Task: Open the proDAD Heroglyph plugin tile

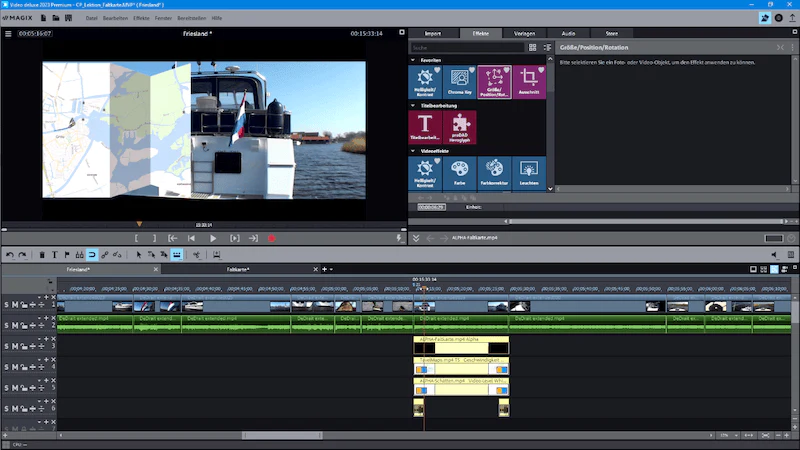Action: tap(460, 127)
